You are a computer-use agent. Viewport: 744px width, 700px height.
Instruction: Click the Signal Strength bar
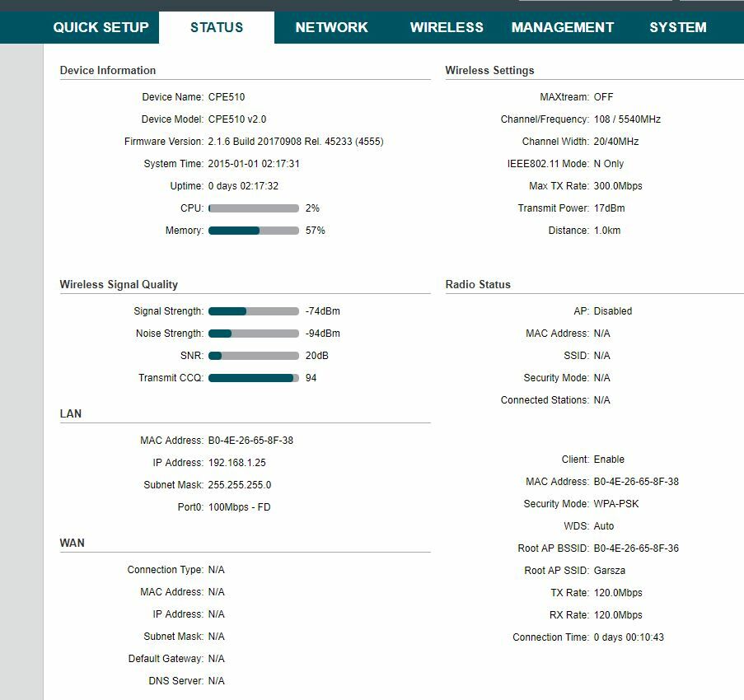(254, 311)
